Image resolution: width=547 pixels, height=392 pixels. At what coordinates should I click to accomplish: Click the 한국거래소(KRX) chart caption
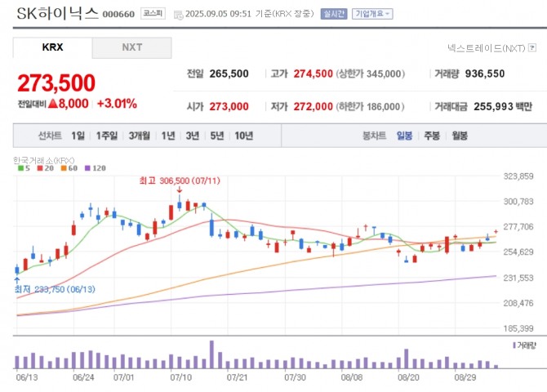(44, 160)
